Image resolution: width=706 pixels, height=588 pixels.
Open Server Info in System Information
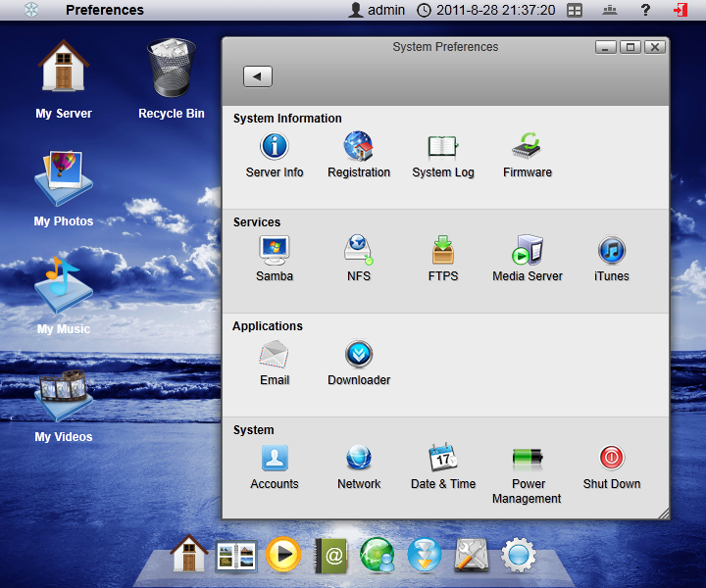pyautogui.click(x=275, y=148)
